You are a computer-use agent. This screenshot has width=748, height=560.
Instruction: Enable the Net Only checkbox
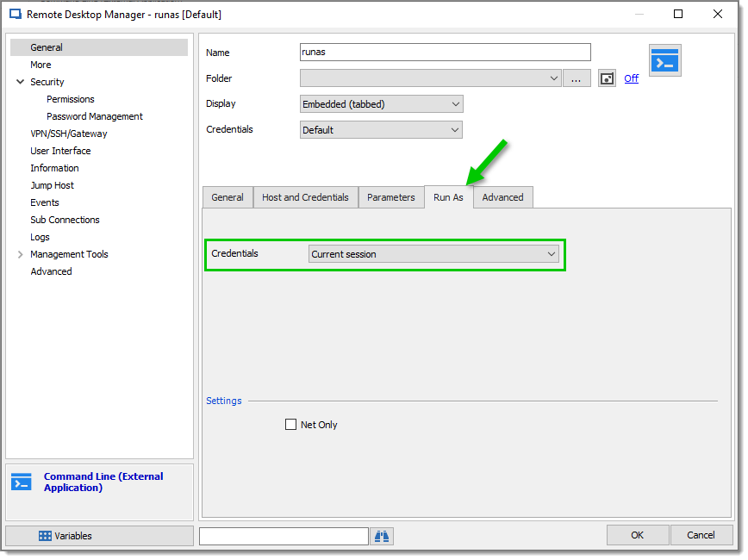pyautogui.click(x=290, y=425)
